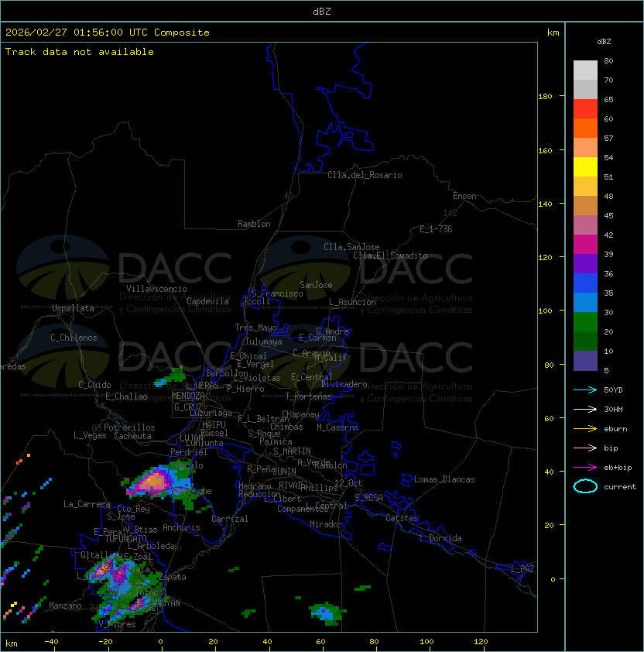This screenshot has width=644, height=652.
Task: Click the magenta eb+bip arrow icon
Action: click(x=585, y=468)
